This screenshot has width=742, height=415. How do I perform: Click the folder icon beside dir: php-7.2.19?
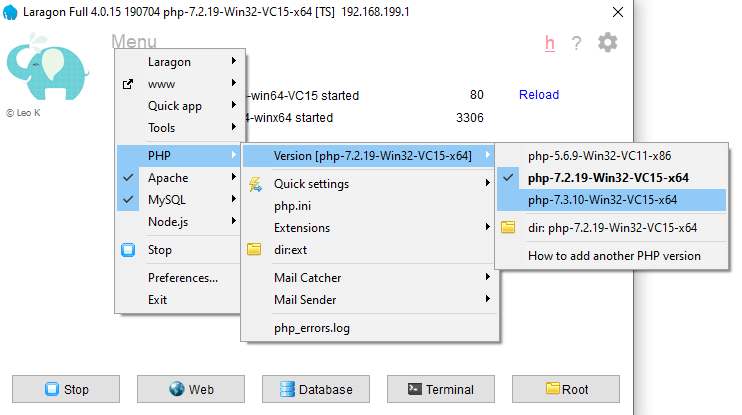pyautogui.click(x=508, y=228)
